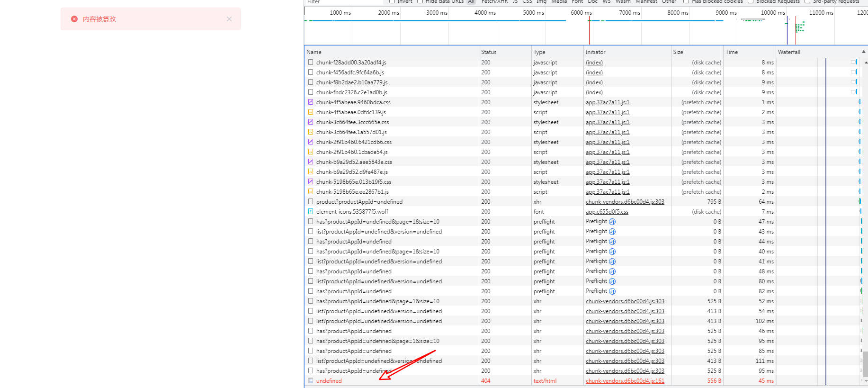Image resolution: width=868 pixels, height=388 pixels.
Task: Enable the Invert filter checkbox
Action: [x=392, y=1]
